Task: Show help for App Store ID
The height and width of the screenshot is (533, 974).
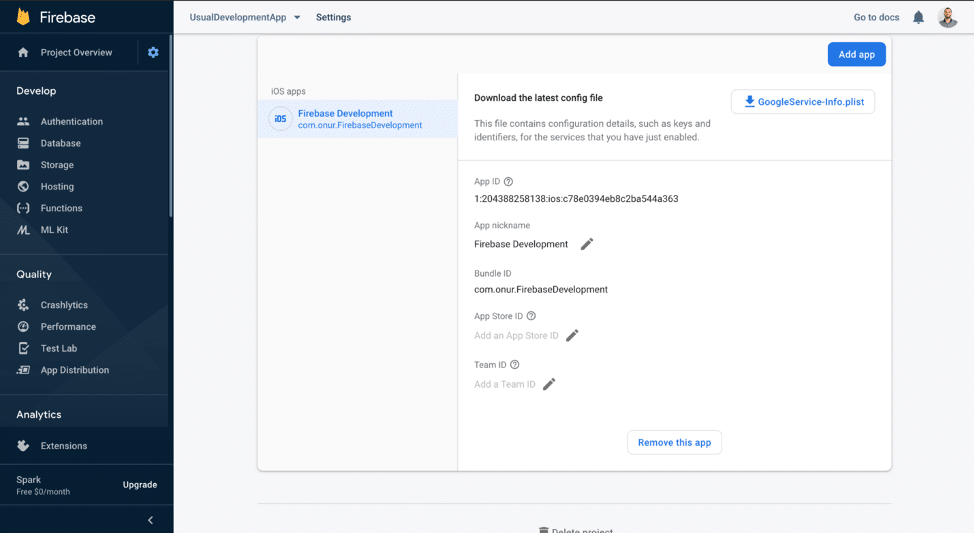Action: click(x=530, y=316)
